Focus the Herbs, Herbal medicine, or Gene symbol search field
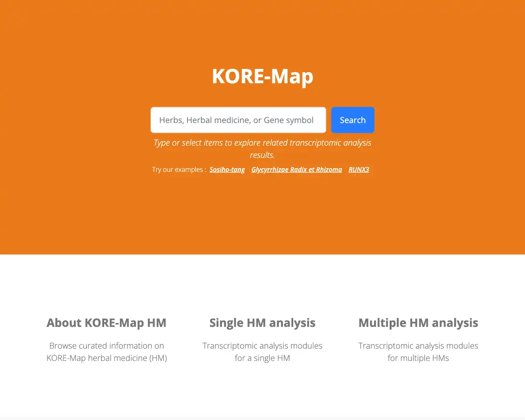Screen dimensions: 525x420 pos(238,120)
